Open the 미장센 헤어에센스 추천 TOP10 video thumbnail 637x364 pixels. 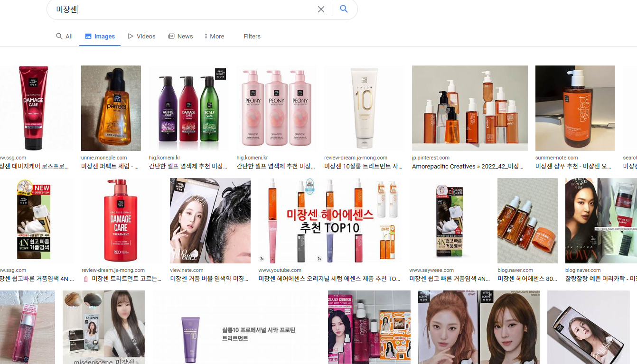tap(330, 221)
